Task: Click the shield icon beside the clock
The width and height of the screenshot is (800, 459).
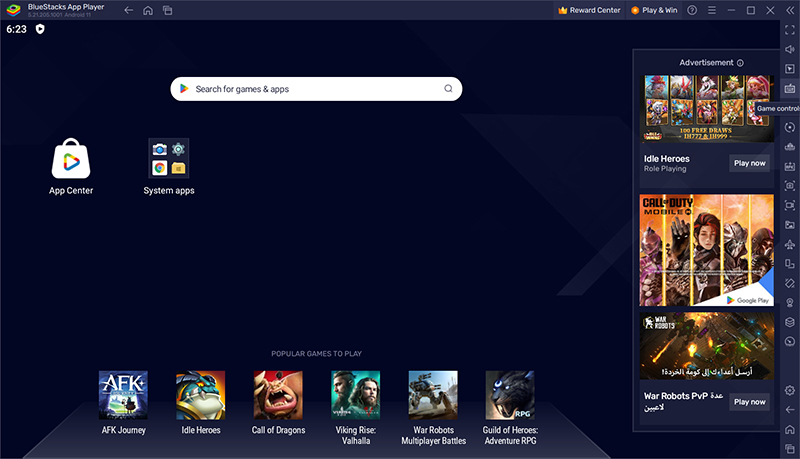Action: tap(40, 29)
